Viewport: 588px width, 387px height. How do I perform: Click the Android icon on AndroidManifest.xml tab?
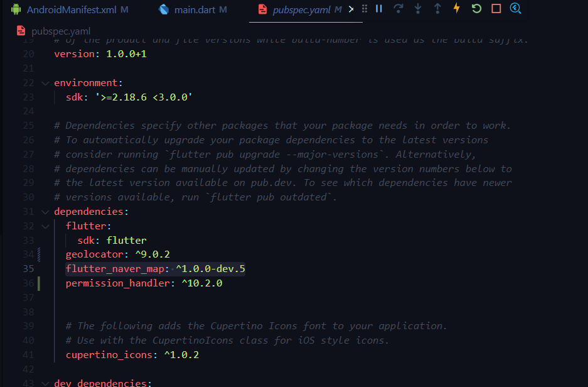tap(16, 9)
